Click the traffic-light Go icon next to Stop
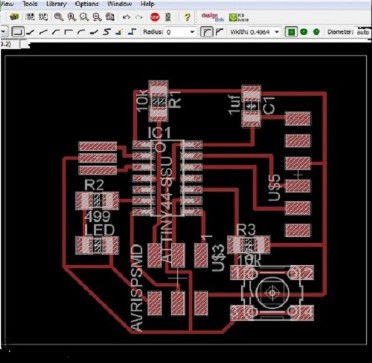The image size is (372, 363). pyautogui.click(x=168, y=17)
